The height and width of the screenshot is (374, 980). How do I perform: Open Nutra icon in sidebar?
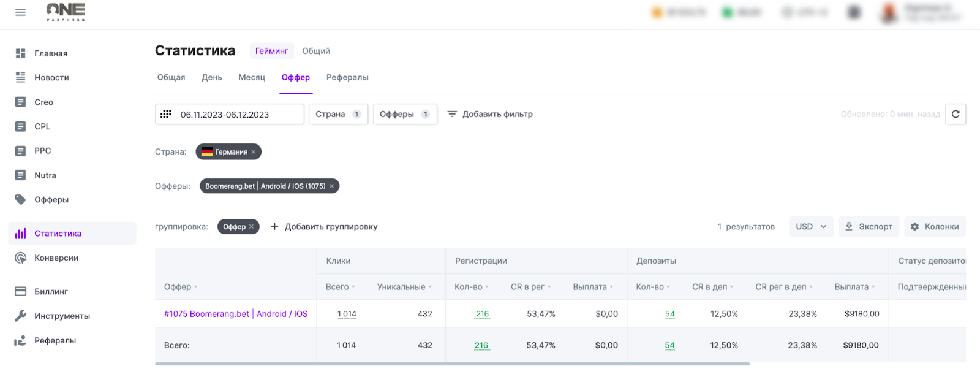[20, 175]
